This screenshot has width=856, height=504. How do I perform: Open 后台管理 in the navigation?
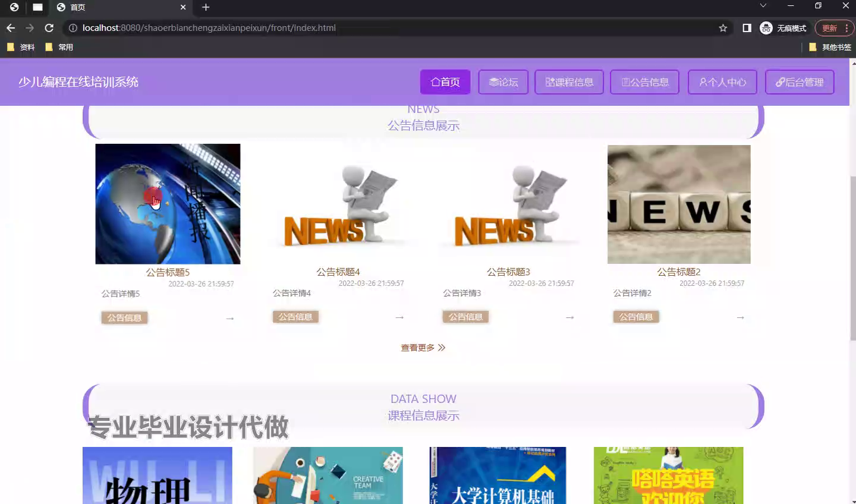tap(800, 82)
